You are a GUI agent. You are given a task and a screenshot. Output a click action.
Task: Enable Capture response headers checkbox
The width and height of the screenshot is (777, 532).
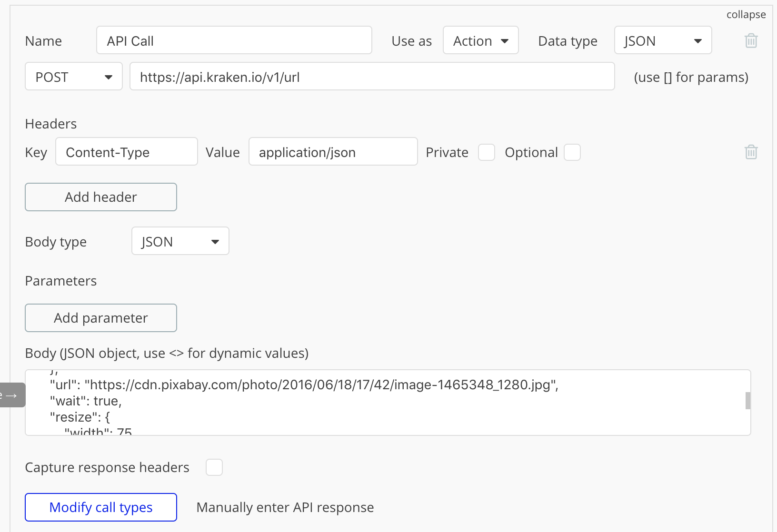(x=214, y=467)
